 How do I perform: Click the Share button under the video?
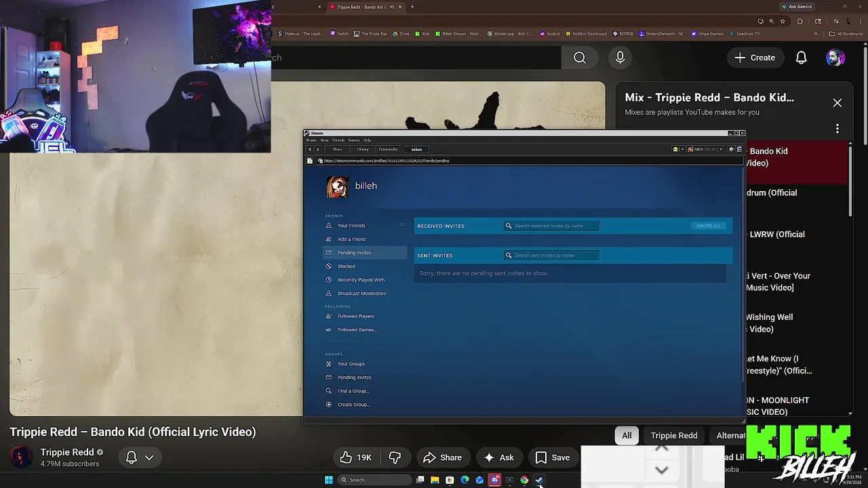pyautogui.click(x=442, y=457)
